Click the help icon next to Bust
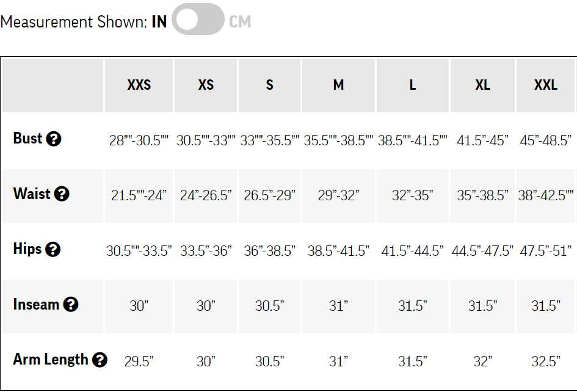The width and height of the screenshot is (577, 392). click(x=54, y=139)
